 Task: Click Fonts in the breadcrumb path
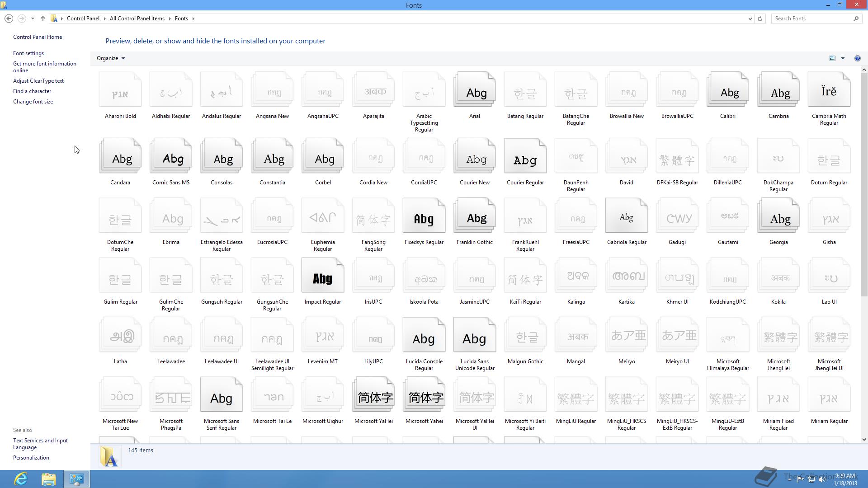coord(181,19)
